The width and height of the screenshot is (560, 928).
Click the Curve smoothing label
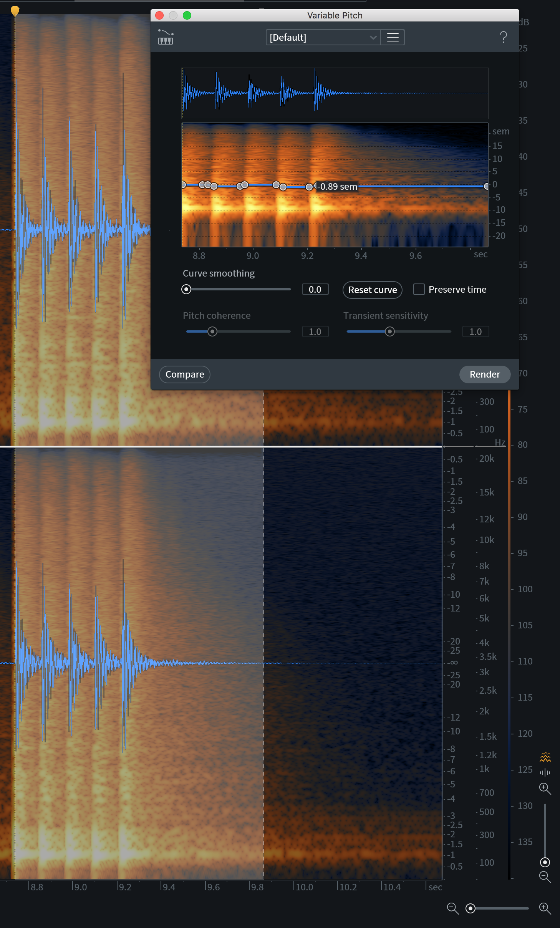[x=219, y=273]
